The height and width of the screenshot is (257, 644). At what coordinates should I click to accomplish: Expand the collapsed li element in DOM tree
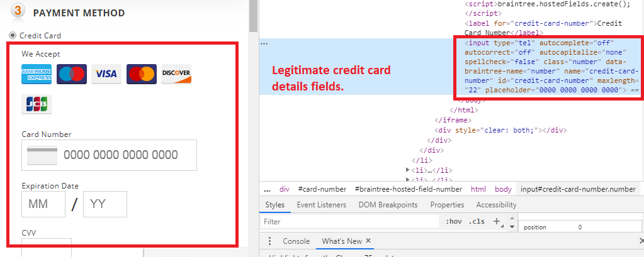pos(408,170)
